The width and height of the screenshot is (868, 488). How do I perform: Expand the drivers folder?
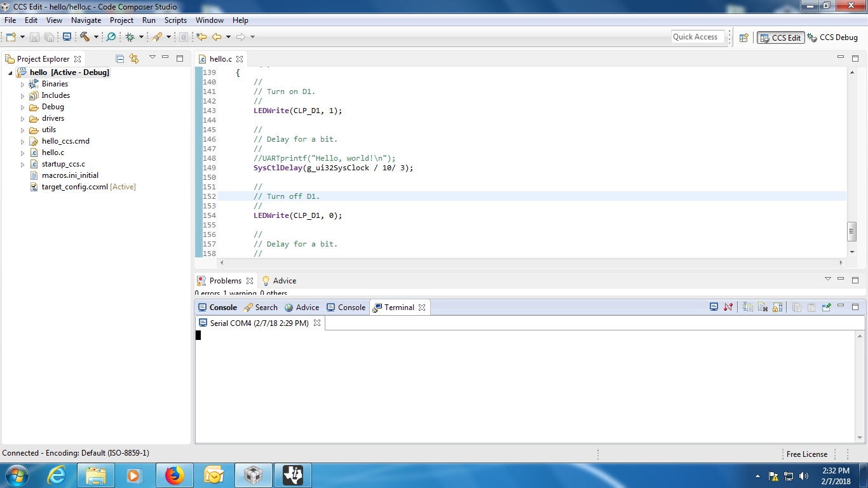[22, 119]
